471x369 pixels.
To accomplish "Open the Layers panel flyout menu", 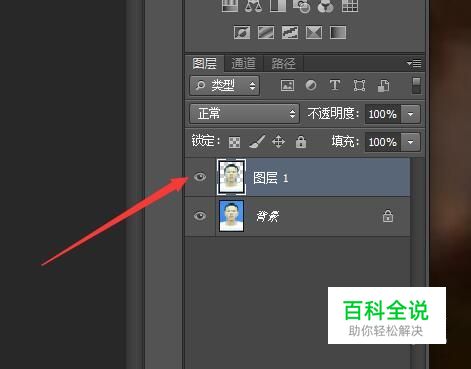I will tap(414, 63).
